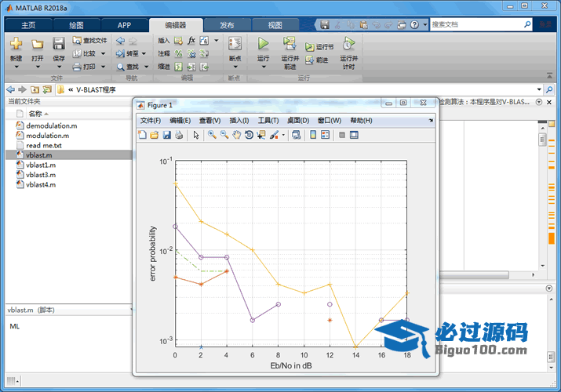Toggle the Edit Plot arrow tool
This screenshot has height=392, width=561.
(x=196, y=135)
